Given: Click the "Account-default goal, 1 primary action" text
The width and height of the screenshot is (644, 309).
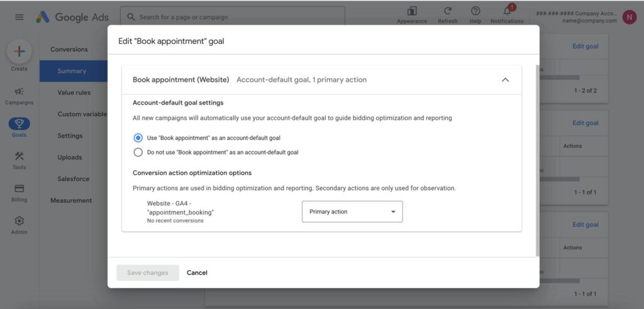Looking at the screenshot, I should [x=301, y=80].
